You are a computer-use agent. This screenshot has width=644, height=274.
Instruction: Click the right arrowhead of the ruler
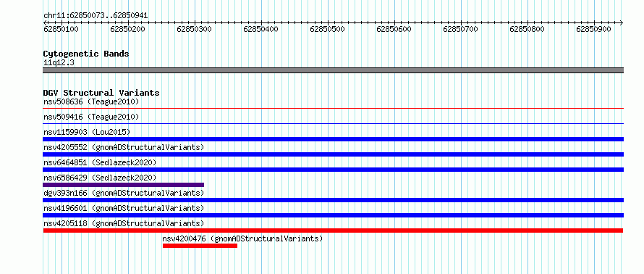(622, 22)
